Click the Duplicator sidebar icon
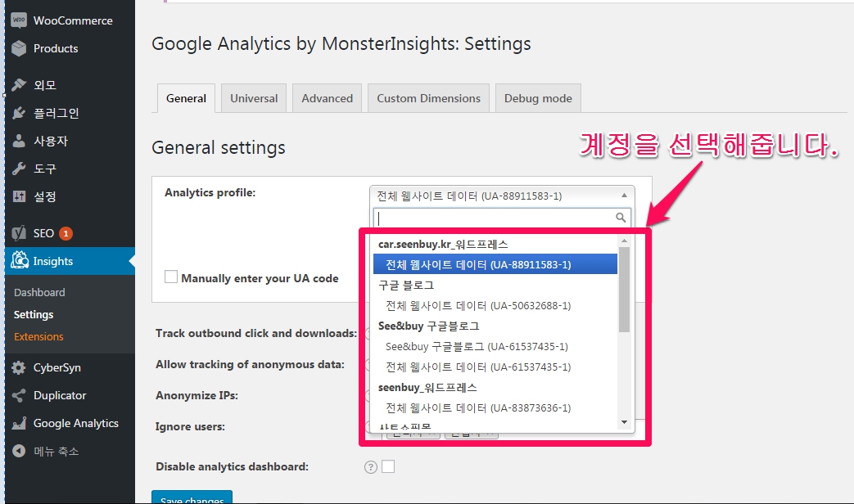The image size is (854, 504). click(19, 396)
